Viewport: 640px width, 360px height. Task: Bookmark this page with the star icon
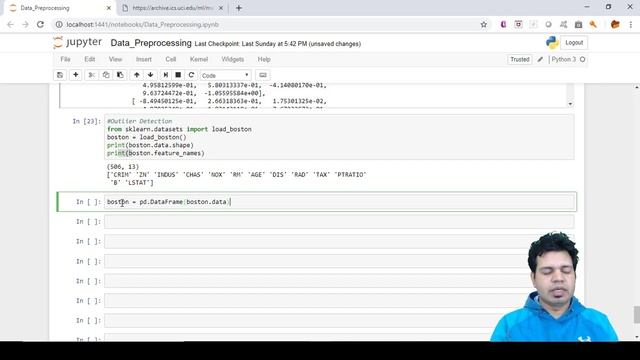click(484, 24)
